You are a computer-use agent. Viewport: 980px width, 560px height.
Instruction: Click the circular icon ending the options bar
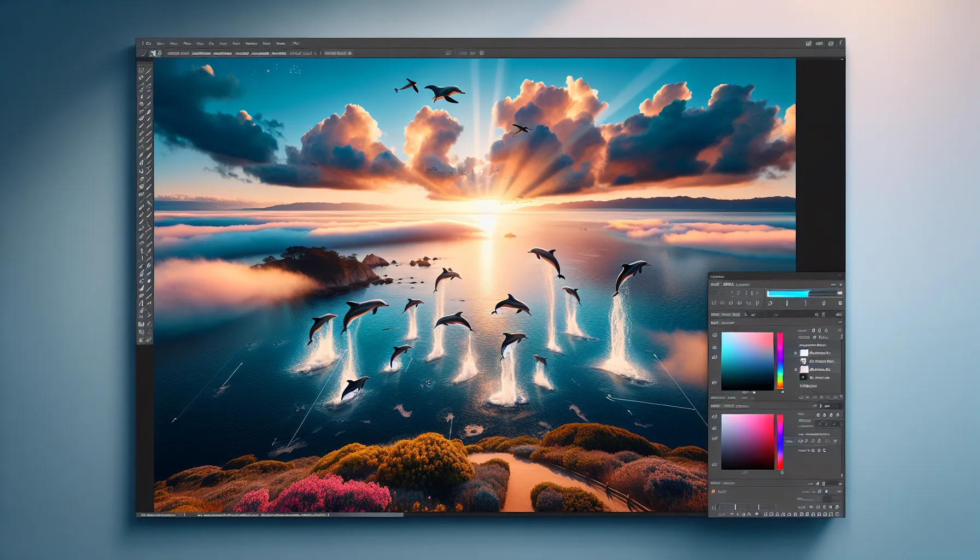tap(482, 53)
